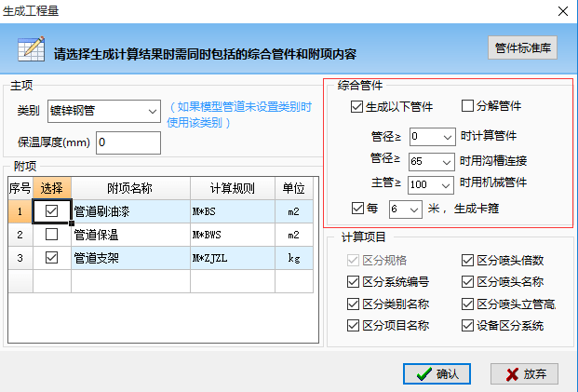Open the 时计算管件 diameter dropdown

pyautogui.click(x=447, y=137)
